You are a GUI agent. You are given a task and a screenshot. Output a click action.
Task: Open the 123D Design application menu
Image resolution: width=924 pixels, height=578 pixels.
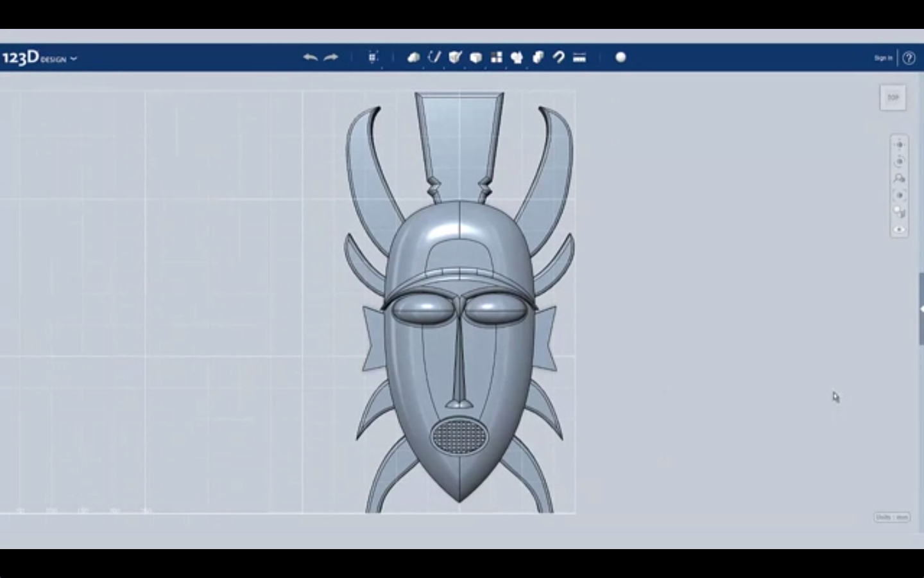[x=39, y=58]
